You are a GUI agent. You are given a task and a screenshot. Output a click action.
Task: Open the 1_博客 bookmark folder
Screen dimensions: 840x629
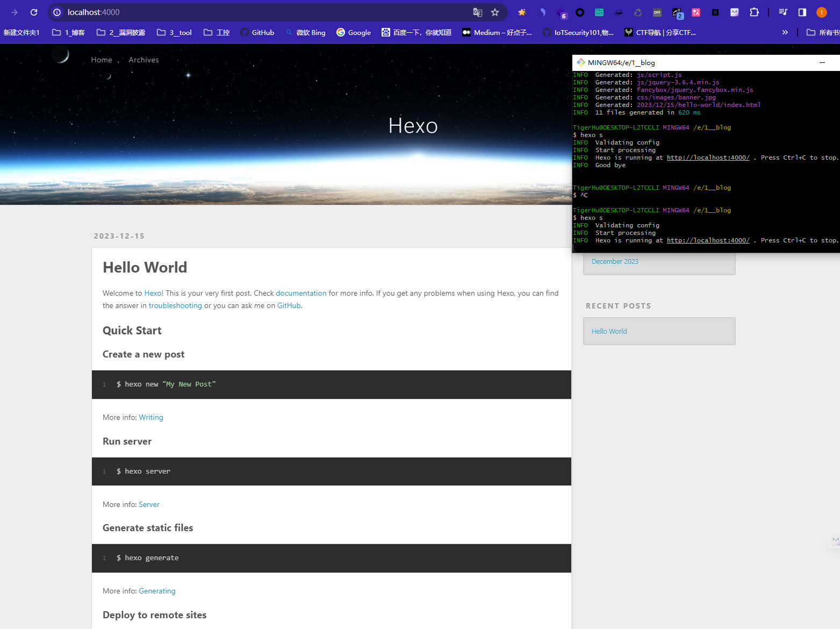[x=68, y=32]
